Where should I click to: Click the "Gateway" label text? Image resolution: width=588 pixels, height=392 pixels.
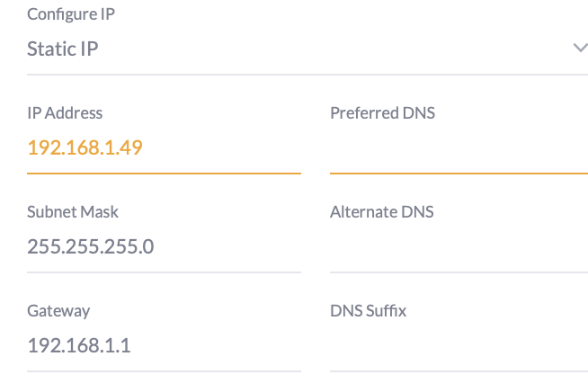(x=58, y=311)
